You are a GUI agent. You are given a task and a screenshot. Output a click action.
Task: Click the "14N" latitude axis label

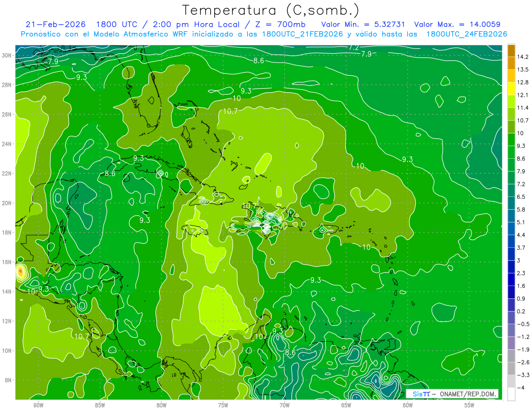pos(7,292)
